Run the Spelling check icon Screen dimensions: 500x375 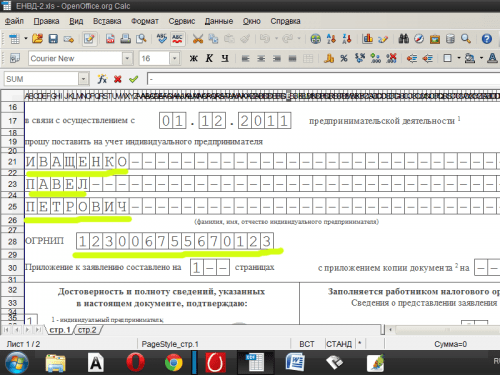pos(162,39)
